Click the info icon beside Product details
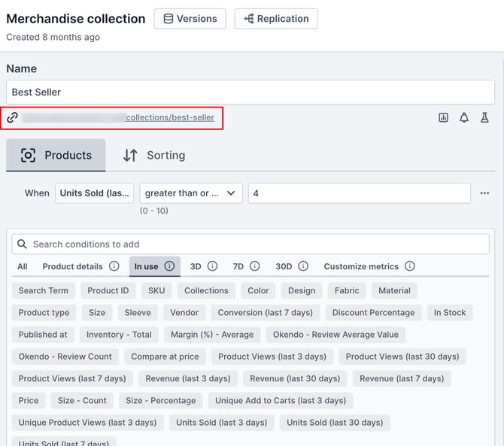Viewport: 504px width, 446px height. pos(114,266)
